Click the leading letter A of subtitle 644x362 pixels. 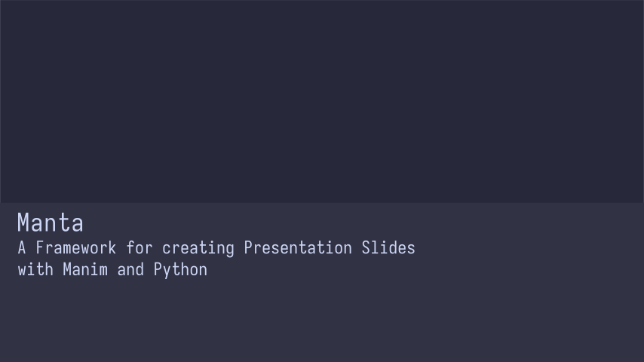[22, 248]
